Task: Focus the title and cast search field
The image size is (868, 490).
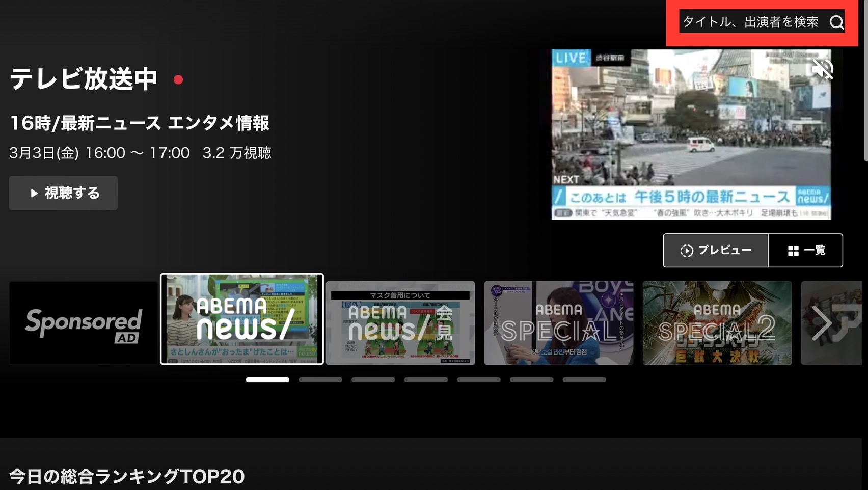Action: [x=762, y=21]
